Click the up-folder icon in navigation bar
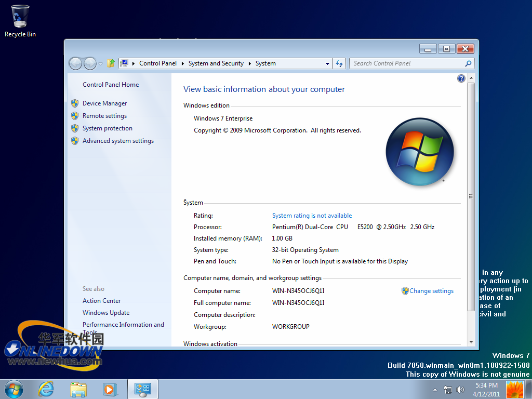Viewport: 532px width, 399px height. 111,63
